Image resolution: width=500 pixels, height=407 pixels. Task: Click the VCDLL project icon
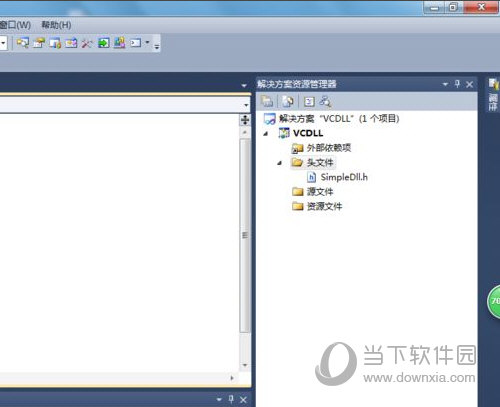coord(284,133)
